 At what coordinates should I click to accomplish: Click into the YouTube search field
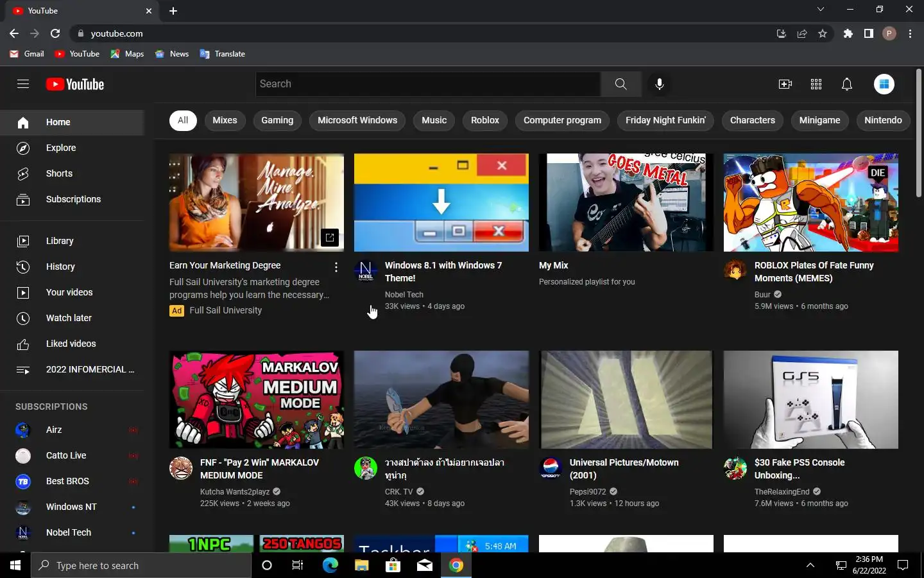click(428, 84)
